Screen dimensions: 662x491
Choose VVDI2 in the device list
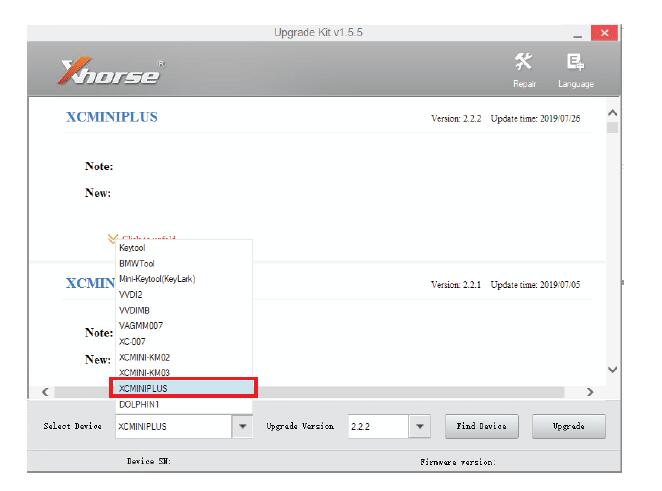coord(184,295)
